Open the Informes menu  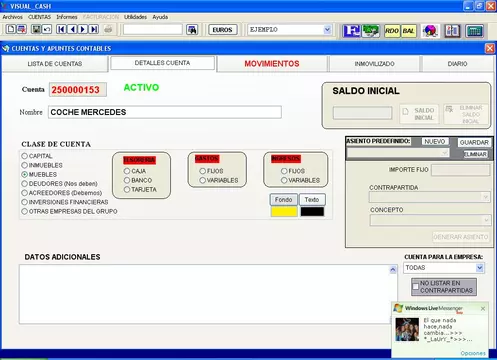click(x=67, y=17)
